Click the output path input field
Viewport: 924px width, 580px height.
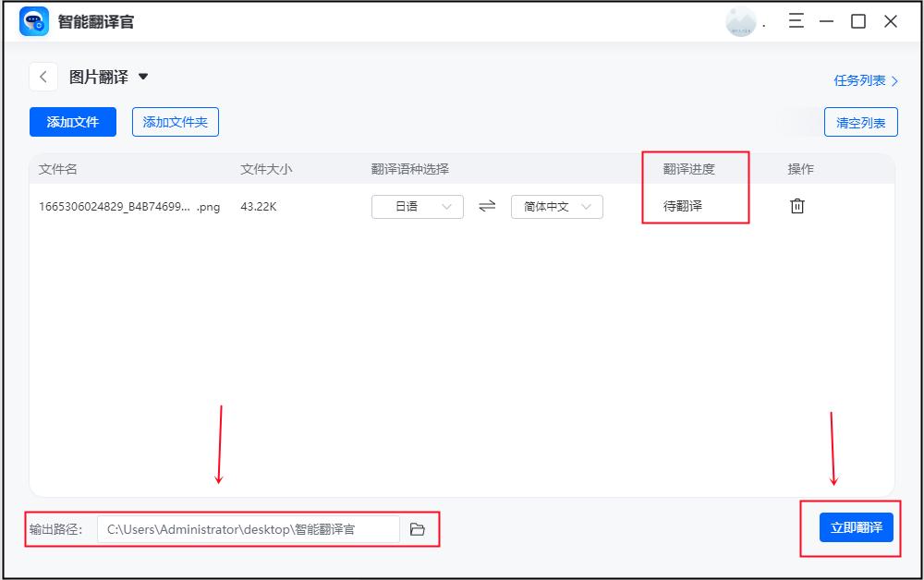click(x=249, y=528)
